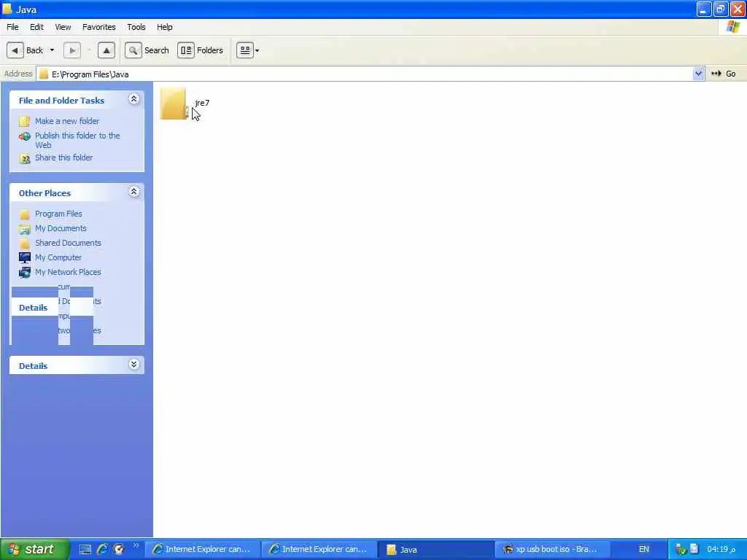Switch to first Internet Explorer taskbar window
Image resolution: width=747 pixels, height=560 pixels.
tap(202, 549)
